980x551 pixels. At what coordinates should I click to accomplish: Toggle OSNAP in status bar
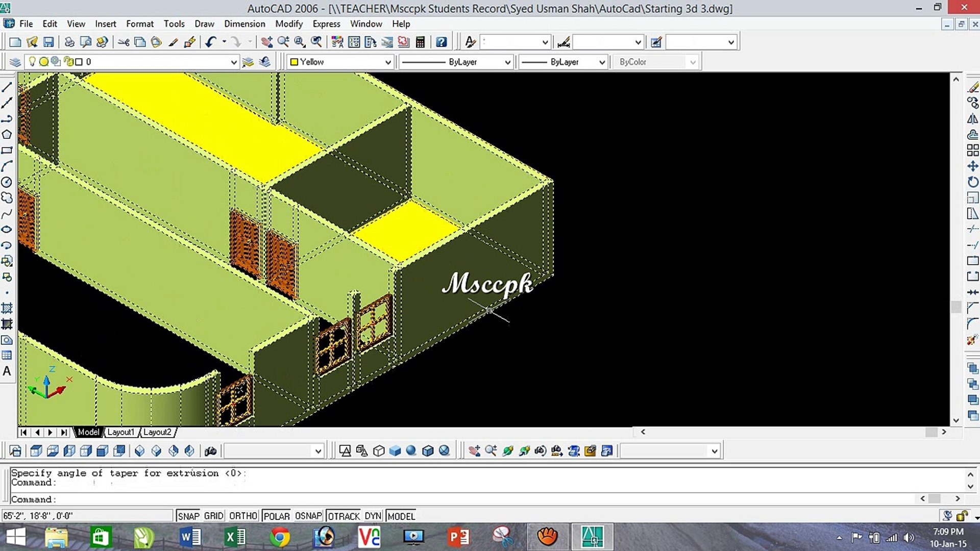click(x=308, y=516)
